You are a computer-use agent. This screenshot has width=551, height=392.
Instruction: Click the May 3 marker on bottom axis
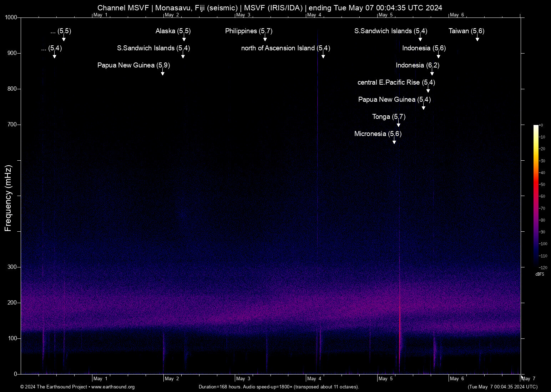click(243, 378)
